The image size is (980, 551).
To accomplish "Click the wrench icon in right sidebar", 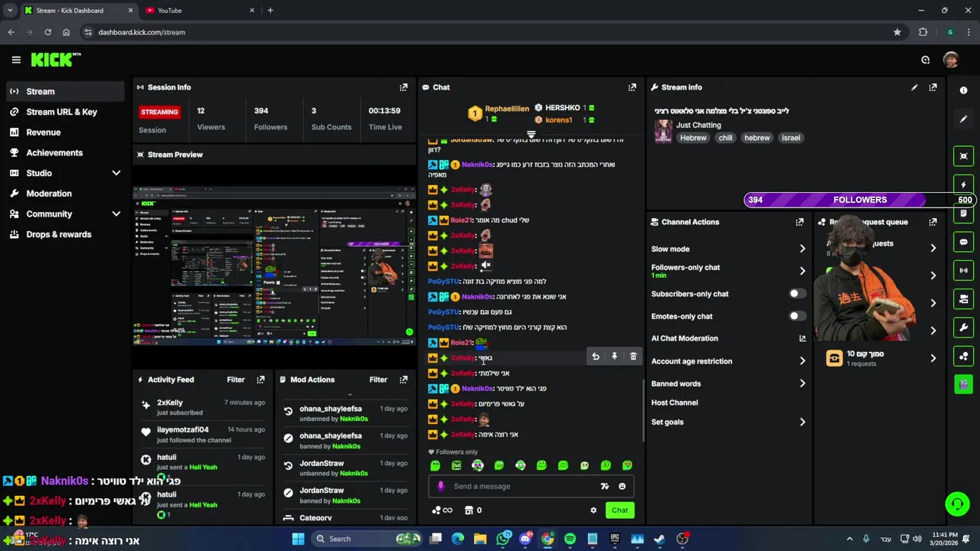I will coord(963,328).
